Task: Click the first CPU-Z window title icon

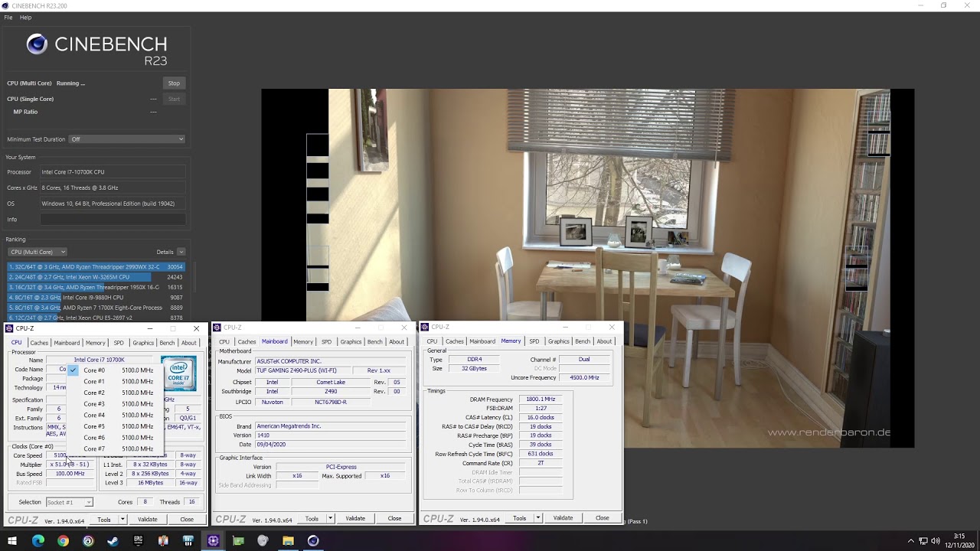Action: [x=9, y=328]
